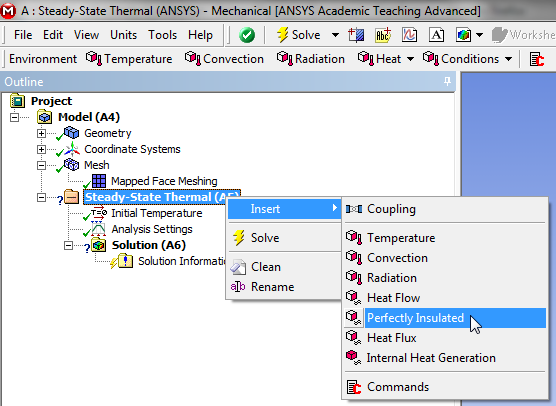Open the Help menu
The height and width of the screenshot is (406, 556).
coord(200,35)
